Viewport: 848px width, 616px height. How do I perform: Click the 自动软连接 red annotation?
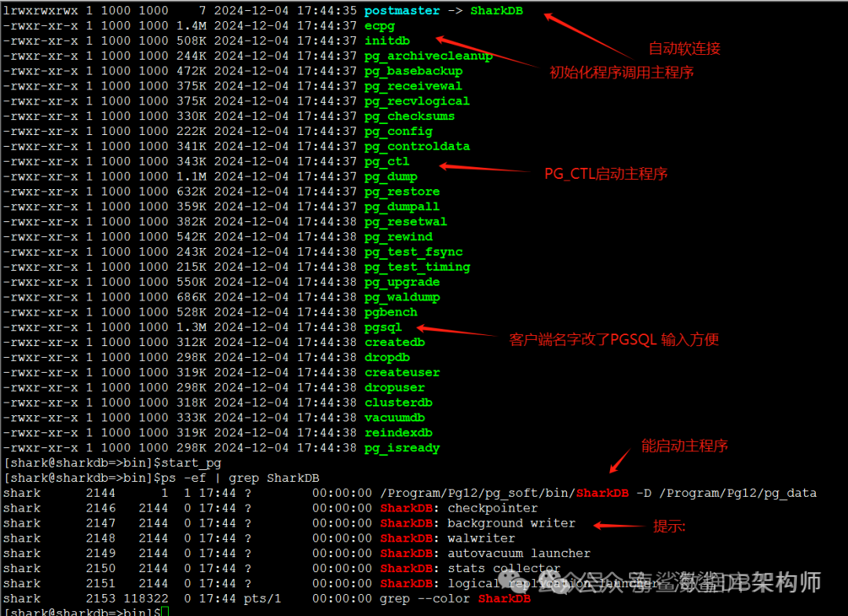[x=683, y=48]
